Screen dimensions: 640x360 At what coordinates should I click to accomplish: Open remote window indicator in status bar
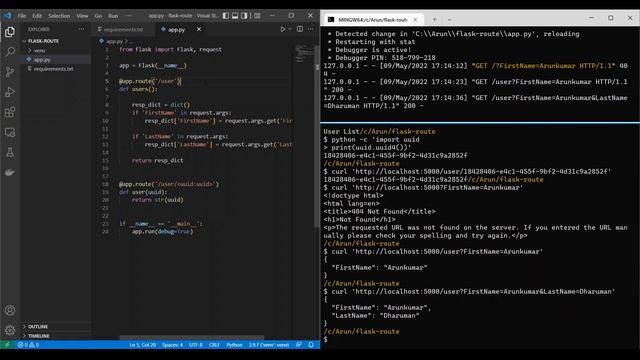[x=7, y=345]
